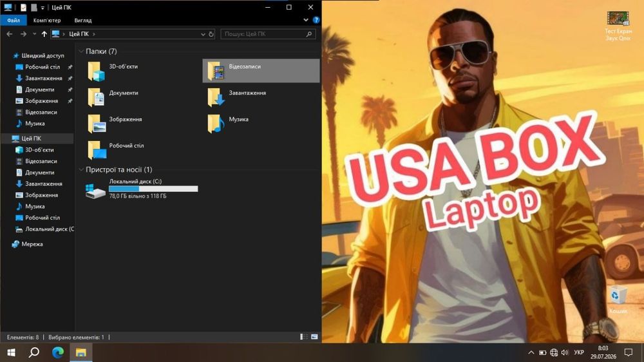Open Зображення under Цей ПК tree
Screen dimensions: 644x362
click(x=41, y=195)
